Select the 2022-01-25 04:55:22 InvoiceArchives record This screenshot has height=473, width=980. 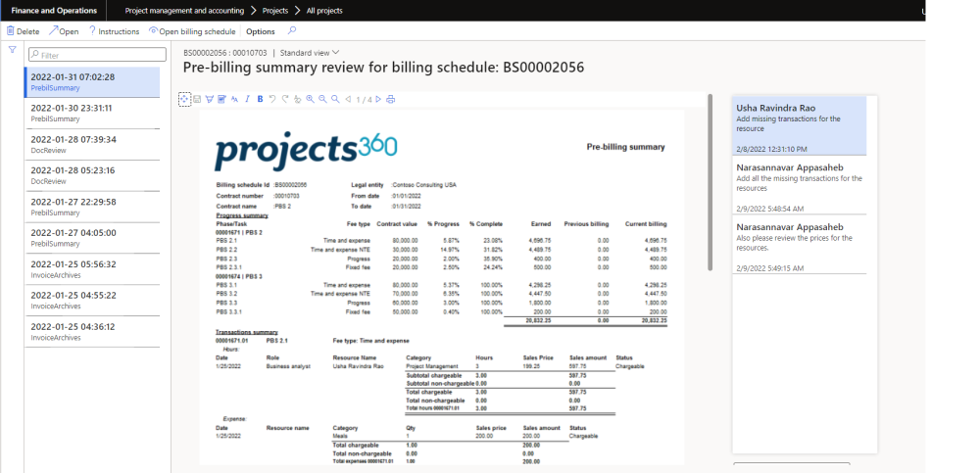[x=92, y=301]
